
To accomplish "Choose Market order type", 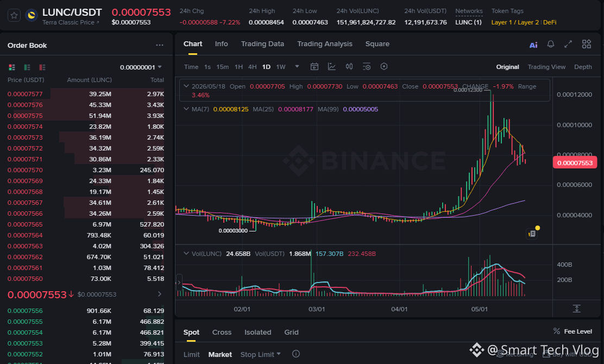I will pos(220,354).
